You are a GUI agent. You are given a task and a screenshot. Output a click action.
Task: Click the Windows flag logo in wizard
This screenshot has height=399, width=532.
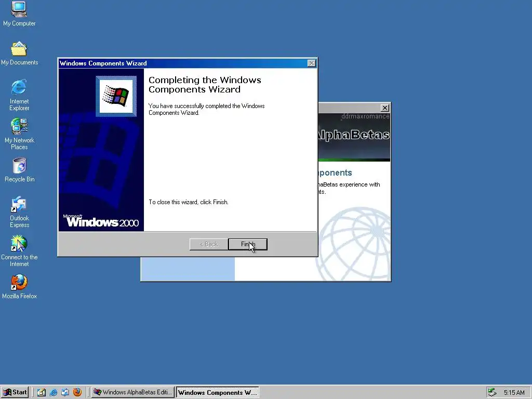(x=116, y=96)
